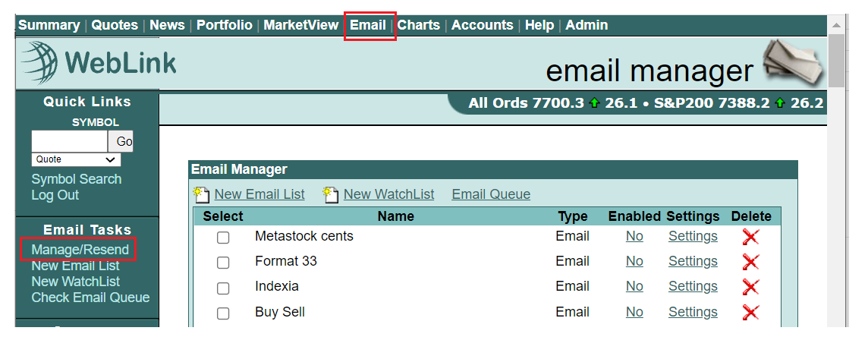Screen dimensions: 868x337
Task: Open the Quote type dropdown
Action: tap(76, 159)
